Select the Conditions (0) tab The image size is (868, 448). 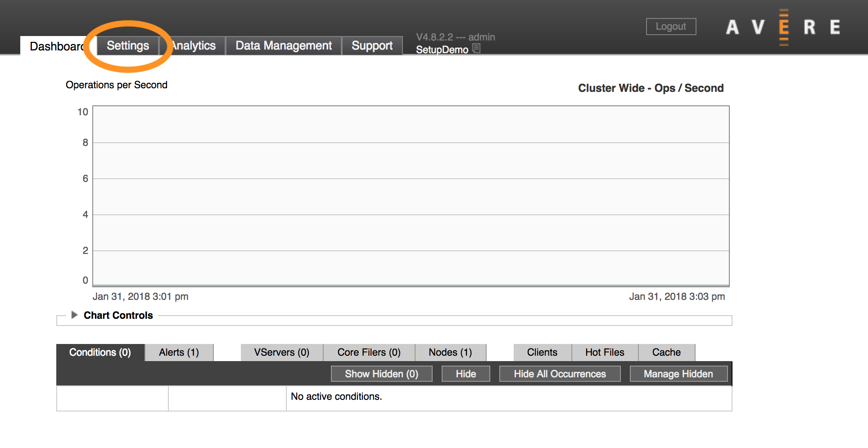coord(100,353)
